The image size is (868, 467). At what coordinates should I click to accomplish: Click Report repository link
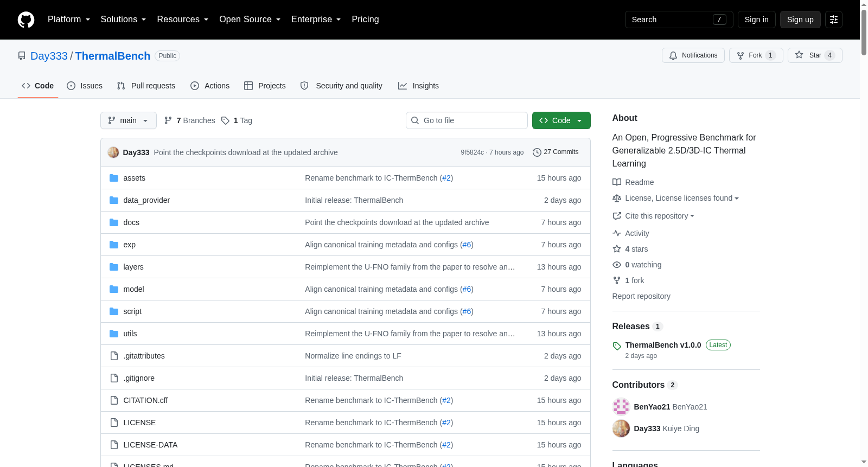pos(641,296)
